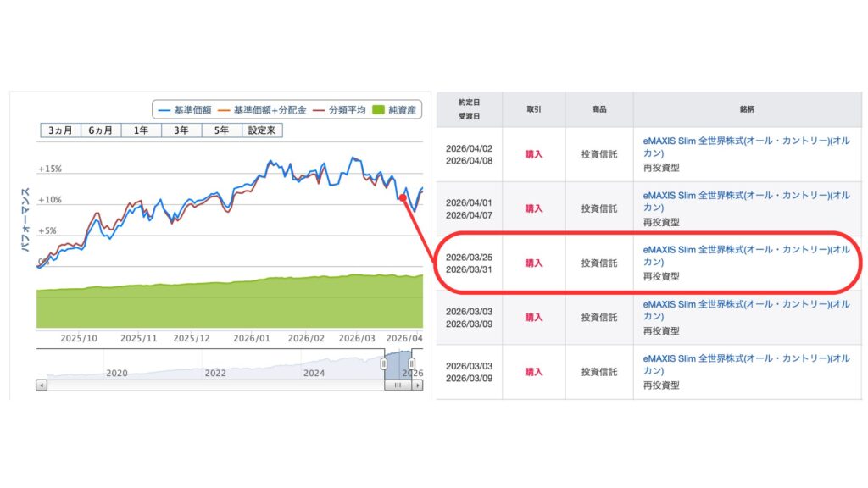Toggle the 純資産 green legend swatch
Screen dimensions: 868x488
pos(381,110)
